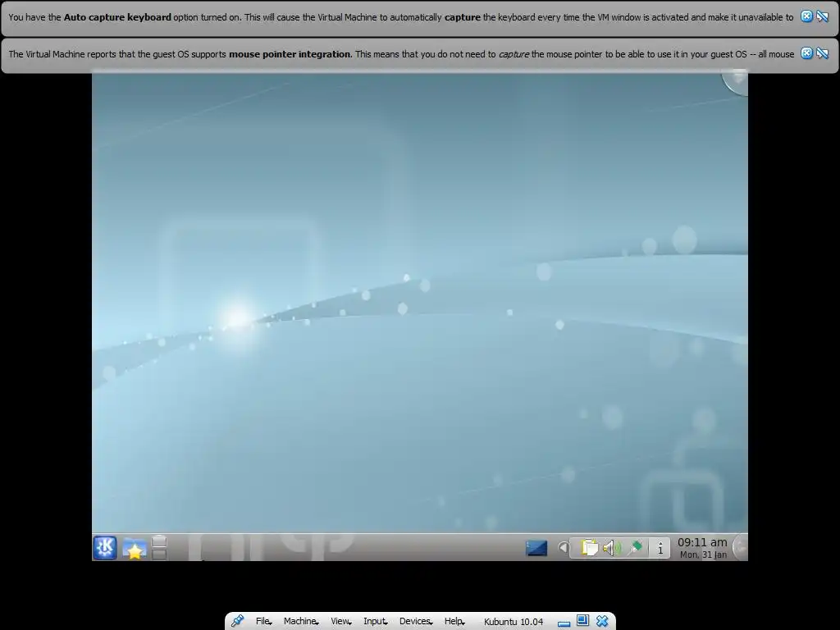Exit fullscreen using mini toolbar restore button

tap(583, 620)
